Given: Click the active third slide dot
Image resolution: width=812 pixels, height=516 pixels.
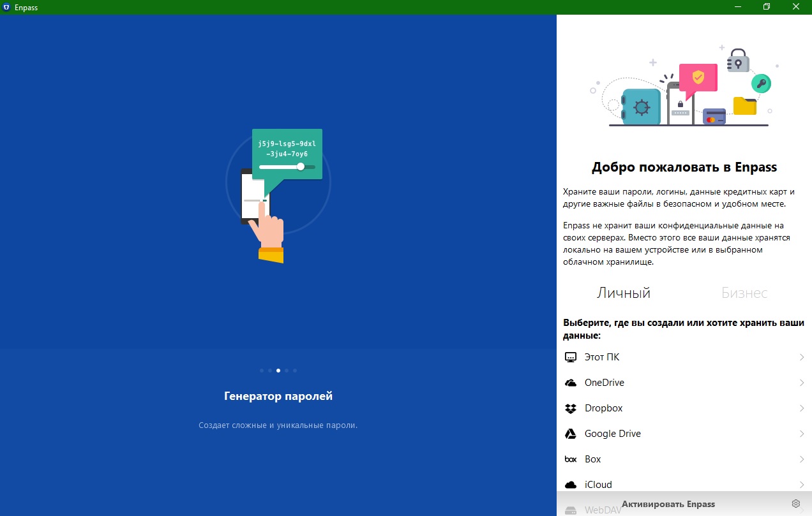Looking at the screenshot, I should 278,371.
